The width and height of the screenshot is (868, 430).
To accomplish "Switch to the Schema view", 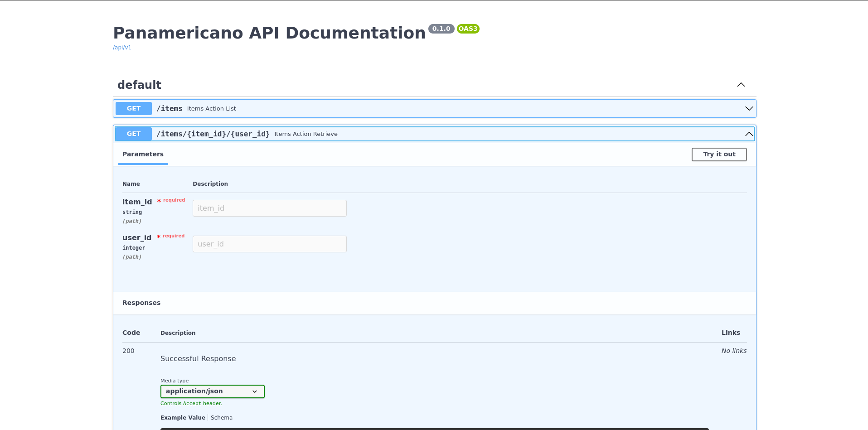I will pyautogui.click(x=222, y=418).
